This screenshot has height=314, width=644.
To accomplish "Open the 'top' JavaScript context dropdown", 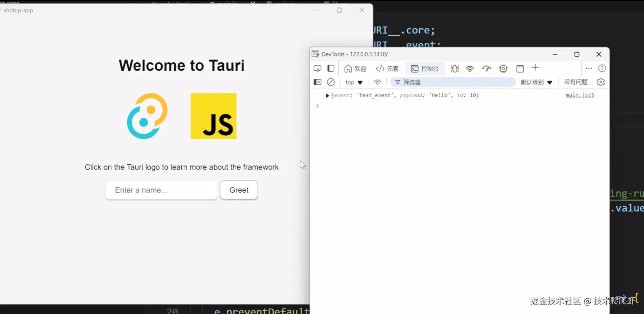I will click(x=354, y=82).
